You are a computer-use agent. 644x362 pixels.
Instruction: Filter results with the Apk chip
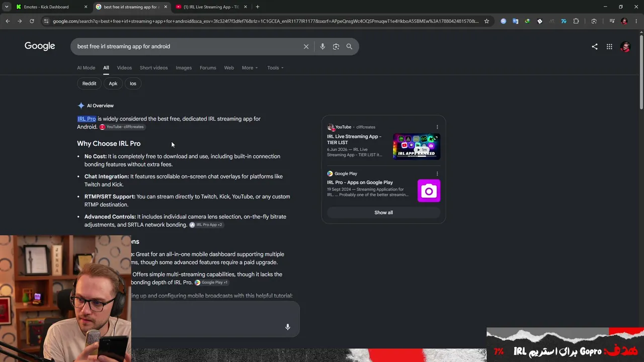pyautogui.click(x=113, y=83)
